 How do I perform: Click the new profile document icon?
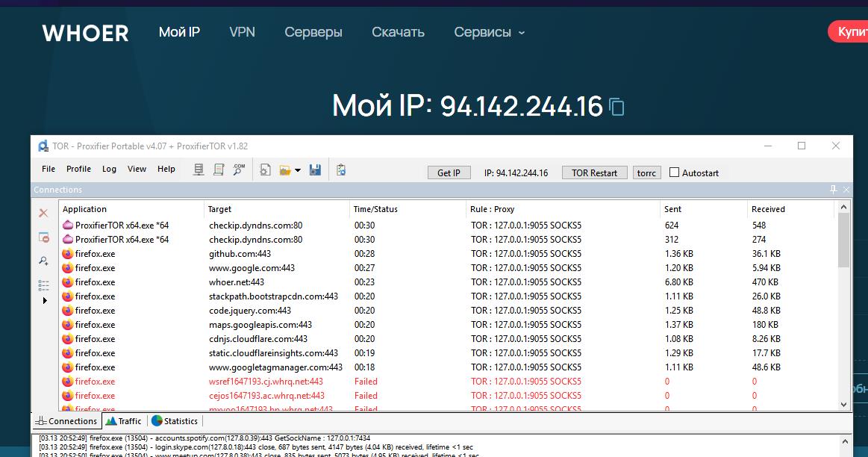[265, 170]
